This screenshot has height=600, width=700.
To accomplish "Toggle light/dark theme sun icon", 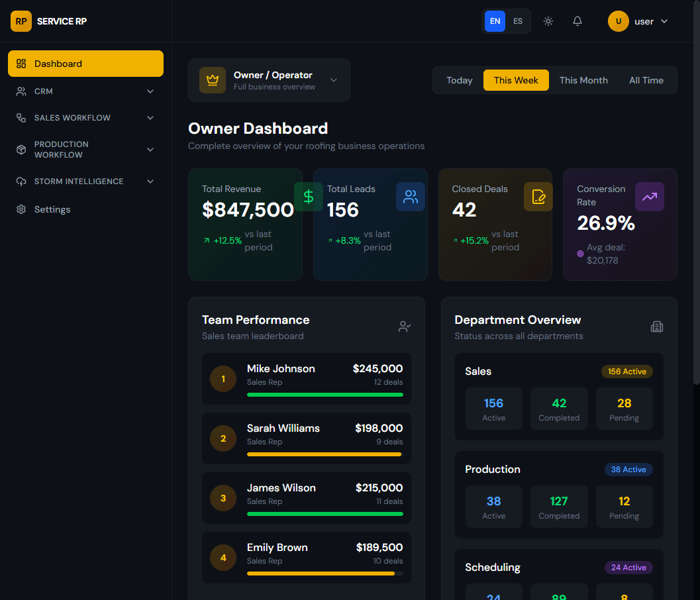I will click(x=548, y=21).
